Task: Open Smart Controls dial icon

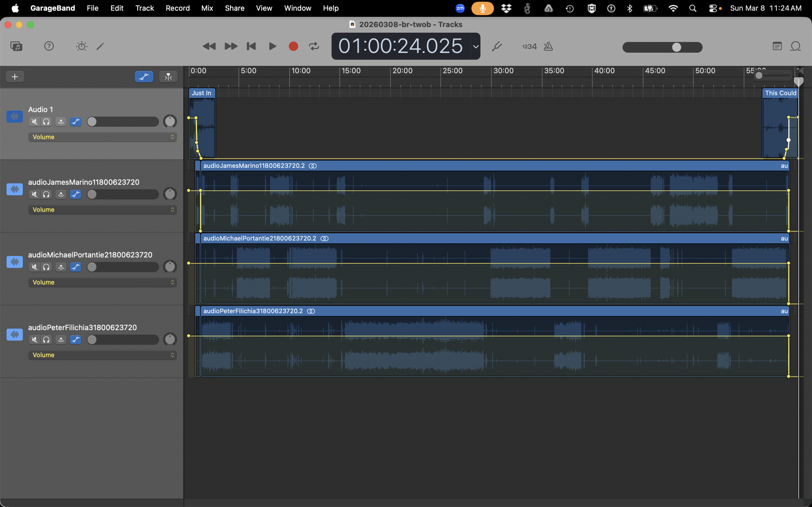Action: [x=82, y=46]
